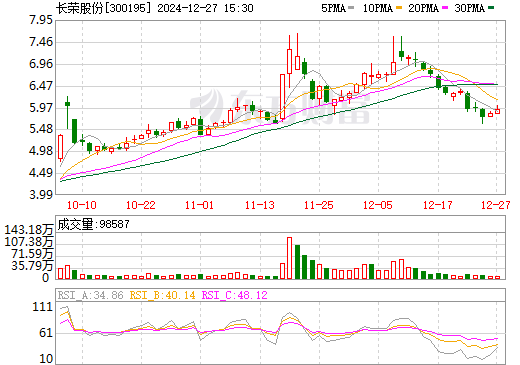Image resolution: width=520 pixels, height=365 pixels.
Task: Click the grey 5PMA legend color dash
Action: [351, 8]
